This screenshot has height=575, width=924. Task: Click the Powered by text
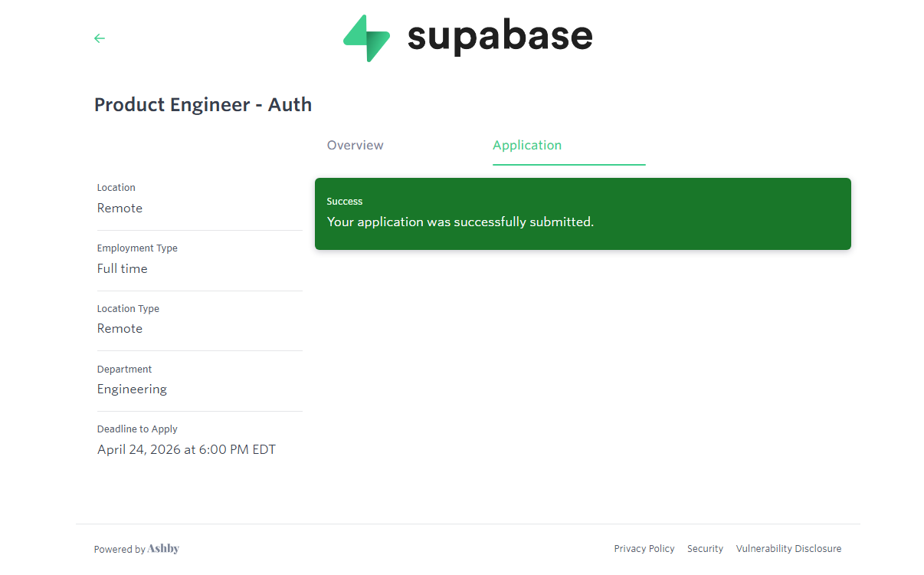coord(120,550)
